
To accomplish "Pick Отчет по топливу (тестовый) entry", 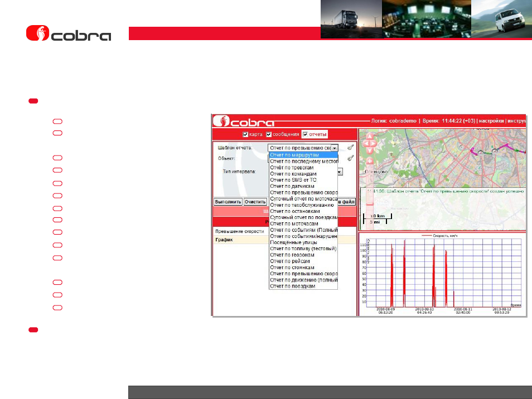I will pyautogui.click(x=303, y=249).
